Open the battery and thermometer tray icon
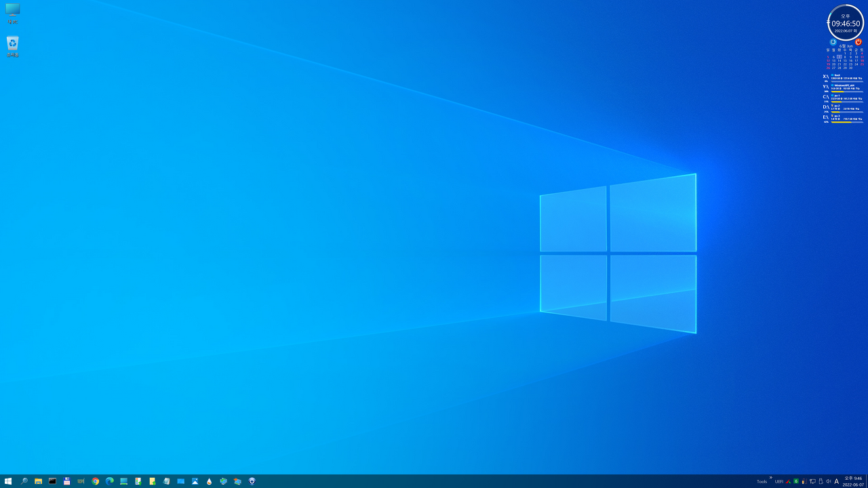Viewport: 868px width, 488px height. 804,482
